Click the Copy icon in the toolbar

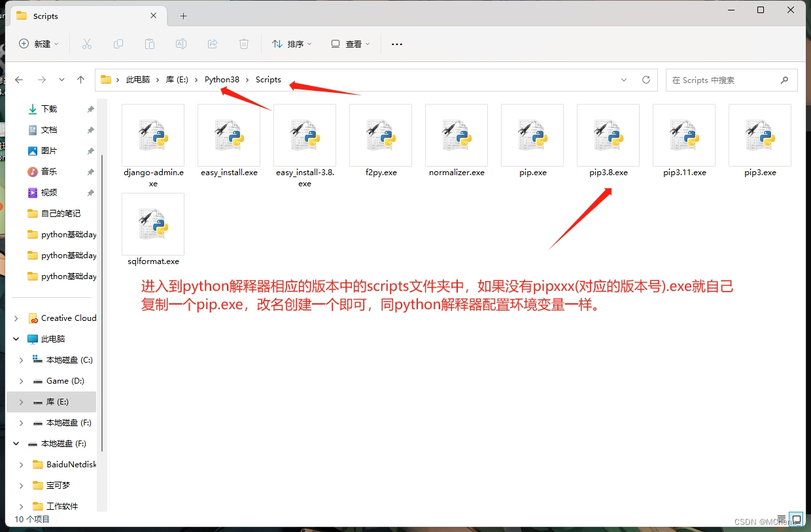click(x=118, y=44)
